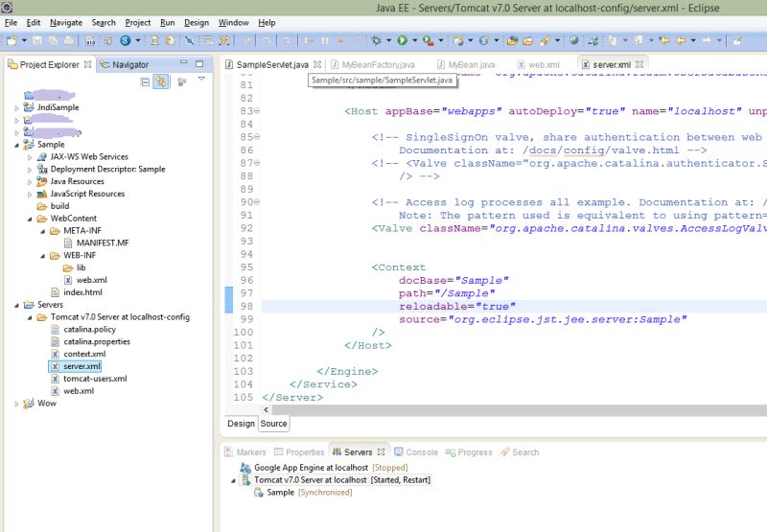Click the Google services toolbar icon
767x532 pixels.
126,40
